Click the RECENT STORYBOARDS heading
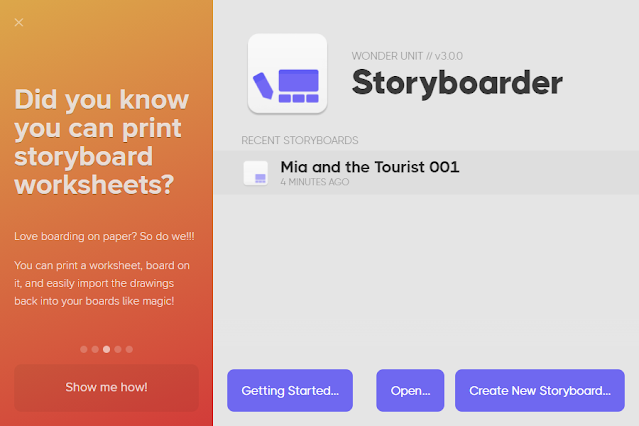This screenshot has height=426, width=639. (300, 140)
